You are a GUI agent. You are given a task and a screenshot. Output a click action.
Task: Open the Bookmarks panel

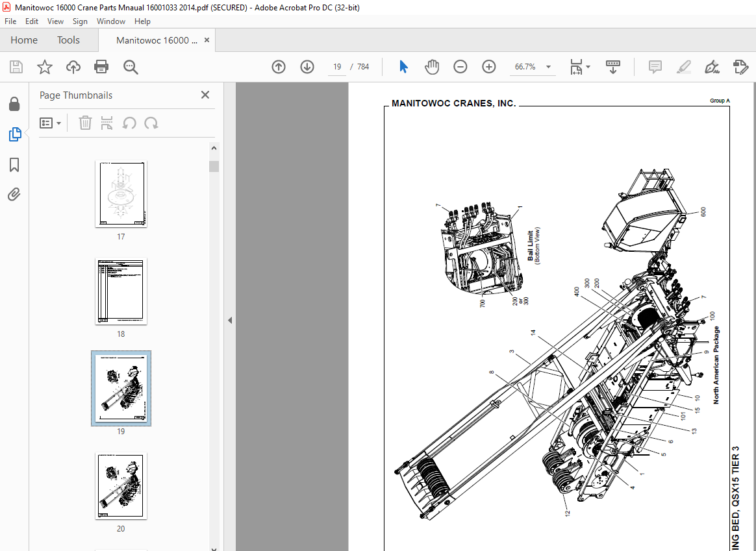click(14, 165)
